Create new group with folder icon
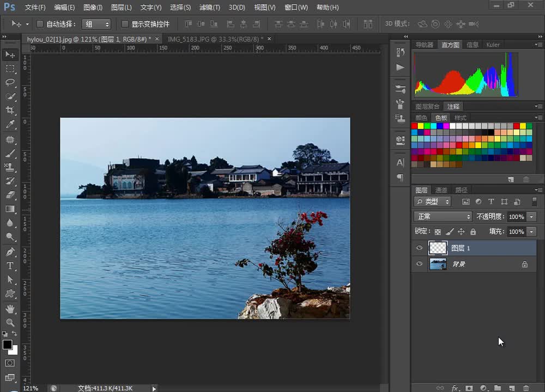This screenshot has height=392, width=545. [x=498, y=388]
